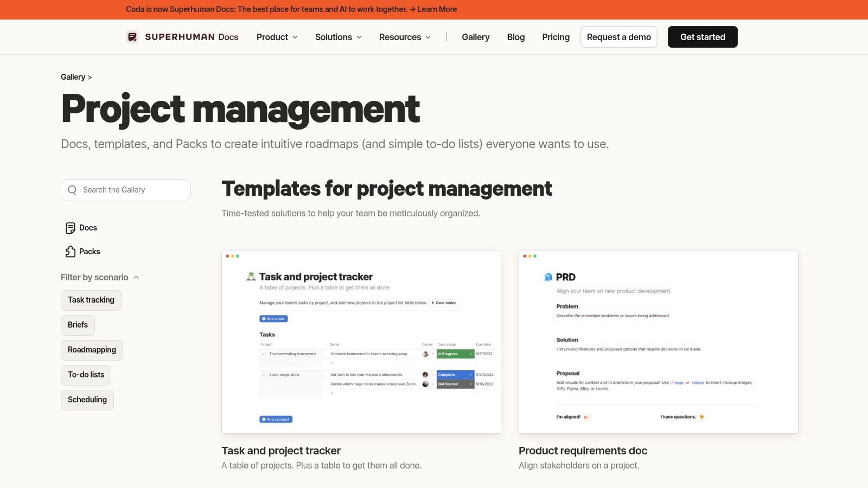Click the Get started button
The height and width of the screenshot is (488, 868).
(x=703, y=37)
